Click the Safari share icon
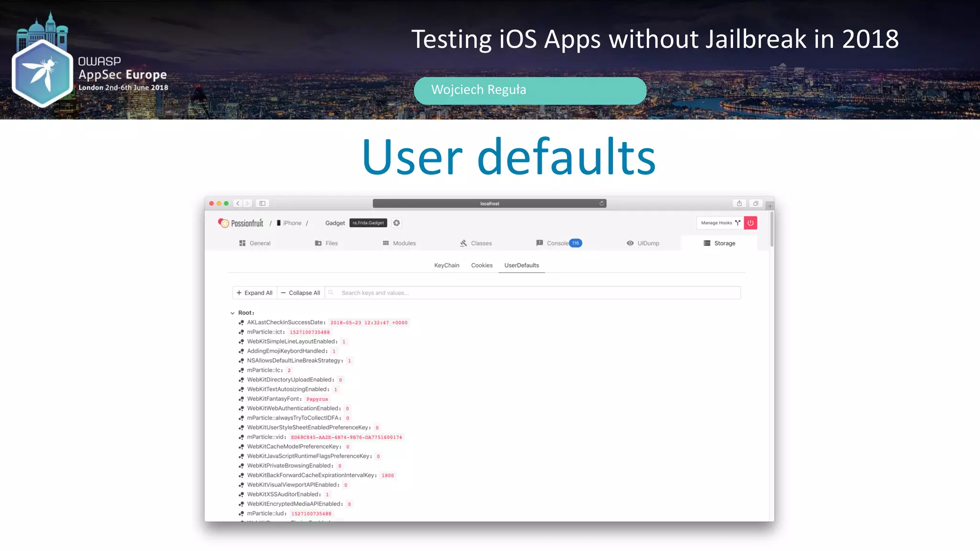This screenshot has width=980, height=551. pos(739,203)
